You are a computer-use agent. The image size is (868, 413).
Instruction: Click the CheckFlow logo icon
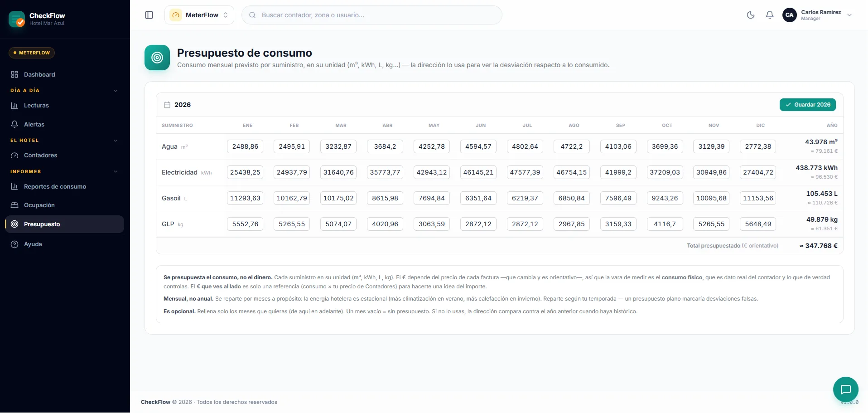[x=17, y=19]
